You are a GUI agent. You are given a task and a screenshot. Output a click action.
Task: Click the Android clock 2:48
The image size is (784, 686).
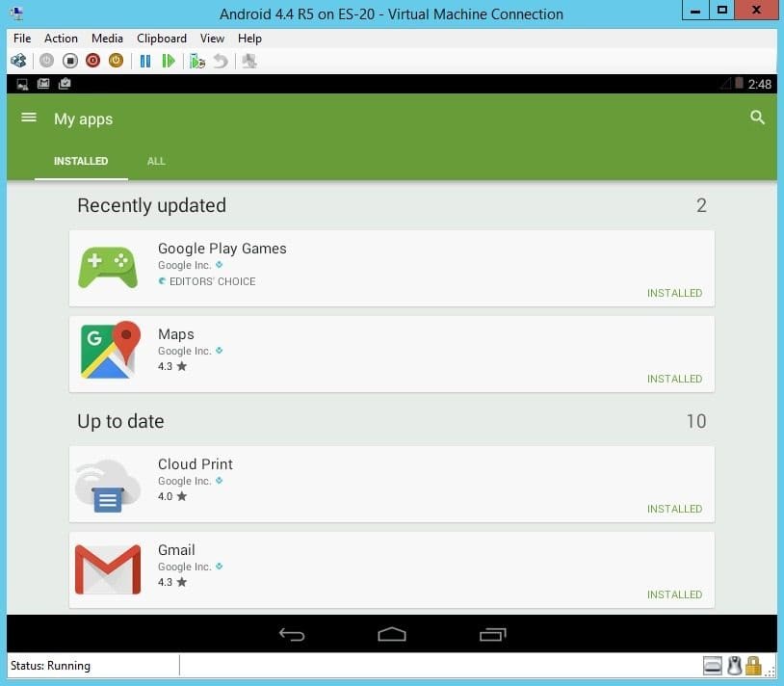click(x=760, y=84)
